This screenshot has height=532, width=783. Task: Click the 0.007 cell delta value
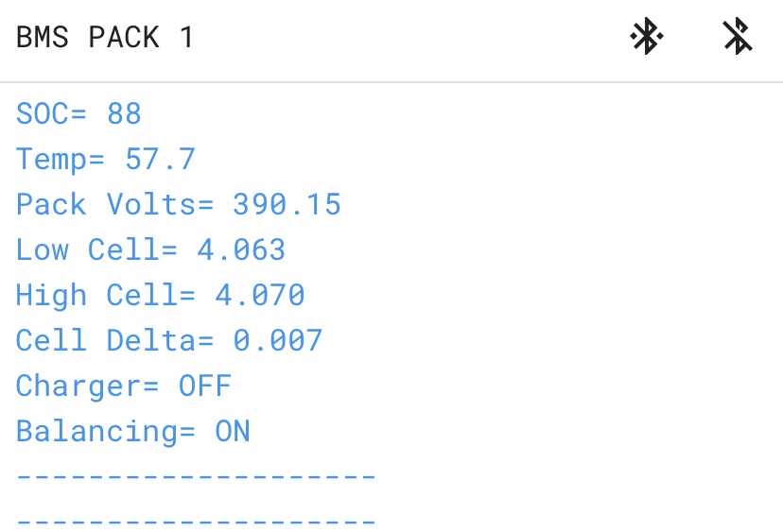pos(278,340)
